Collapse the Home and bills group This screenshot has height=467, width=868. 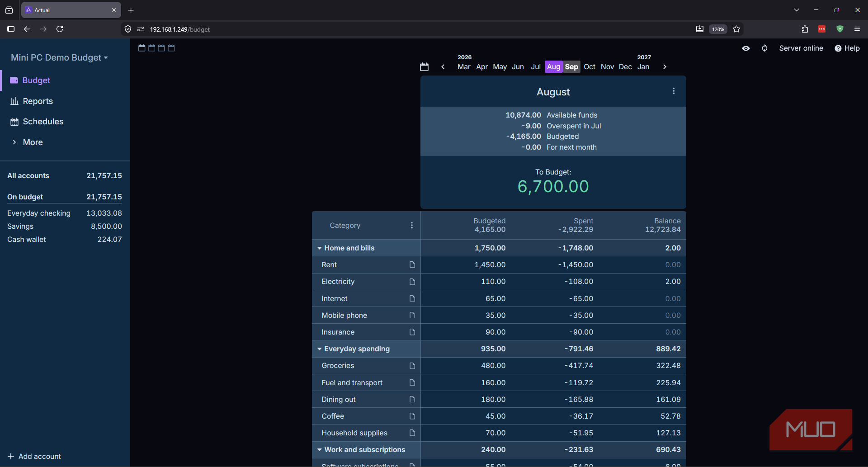320,248
